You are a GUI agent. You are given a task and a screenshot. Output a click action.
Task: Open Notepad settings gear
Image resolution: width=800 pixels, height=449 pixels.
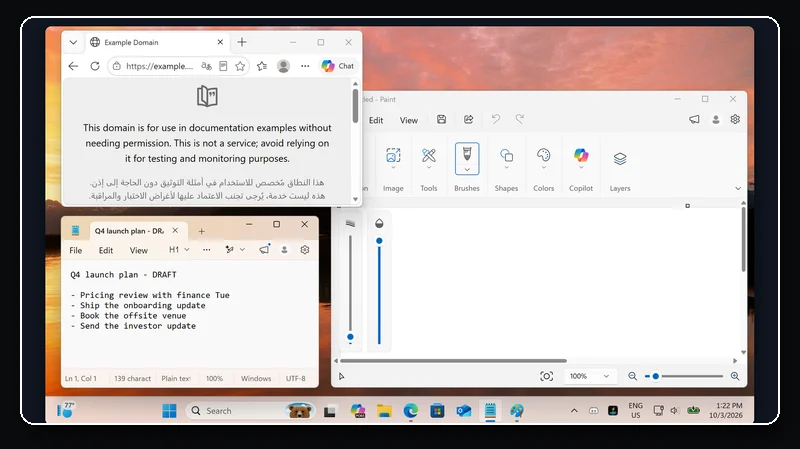(x=305, y=250)
